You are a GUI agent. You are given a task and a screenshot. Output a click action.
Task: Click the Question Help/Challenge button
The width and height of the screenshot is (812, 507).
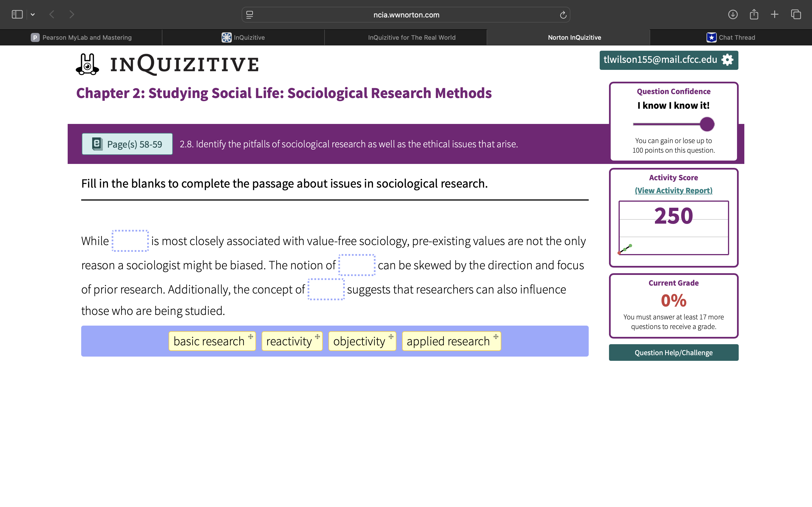click(x=673, y=353)
